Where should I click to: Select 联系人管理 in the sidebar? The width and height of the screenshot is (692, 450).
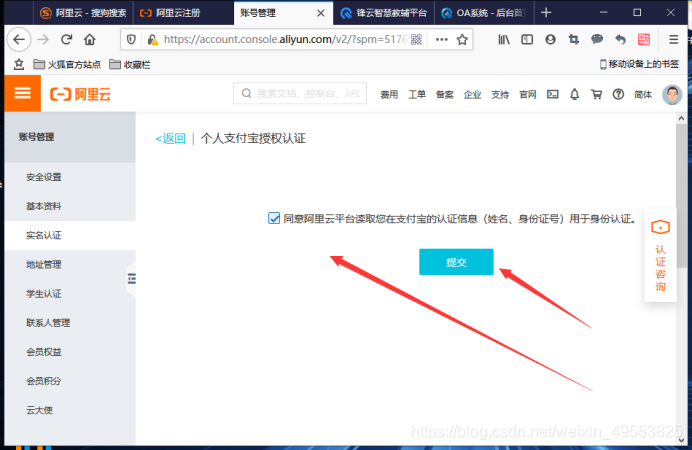71,322
